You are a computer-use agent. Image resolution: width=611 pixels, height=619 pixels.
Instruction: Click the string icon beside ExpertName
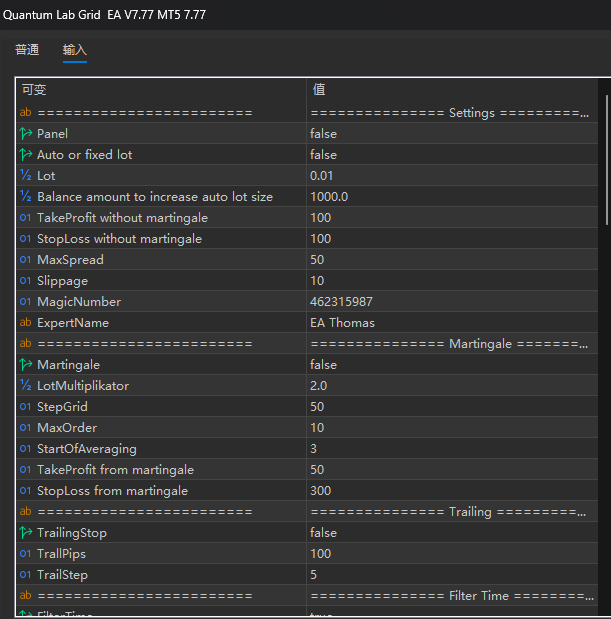(26, 323)
